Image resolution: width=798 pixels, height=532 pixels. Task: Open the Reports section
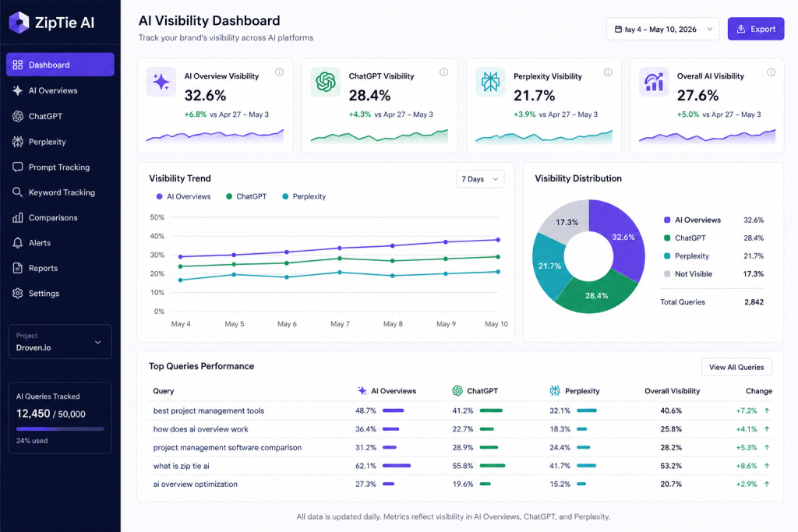tap(60, 268)
